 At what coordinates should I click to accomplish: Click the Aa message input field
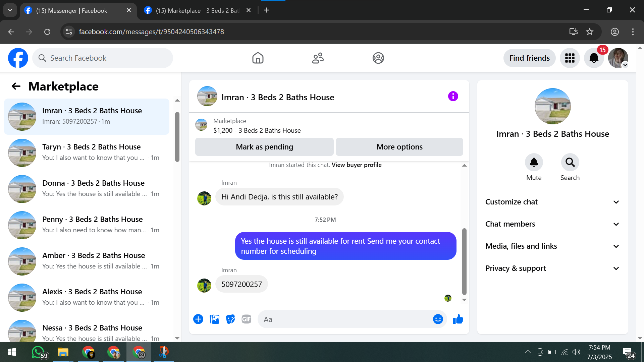point(345,319)
